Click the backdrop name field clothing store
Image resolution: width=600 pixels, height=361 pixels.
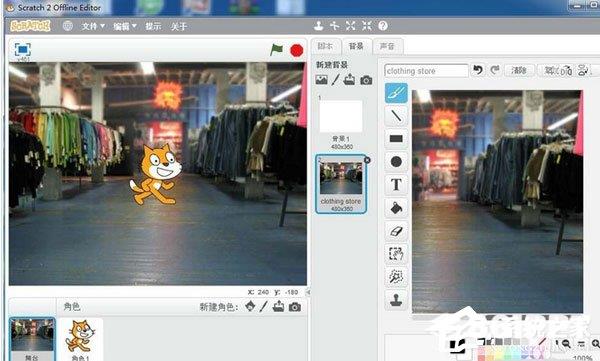pos(426,71)
